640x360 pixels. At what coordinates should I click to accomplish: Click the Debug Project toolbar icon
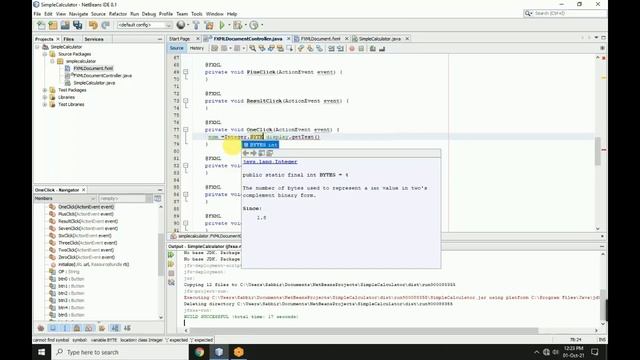click(238, 25)
